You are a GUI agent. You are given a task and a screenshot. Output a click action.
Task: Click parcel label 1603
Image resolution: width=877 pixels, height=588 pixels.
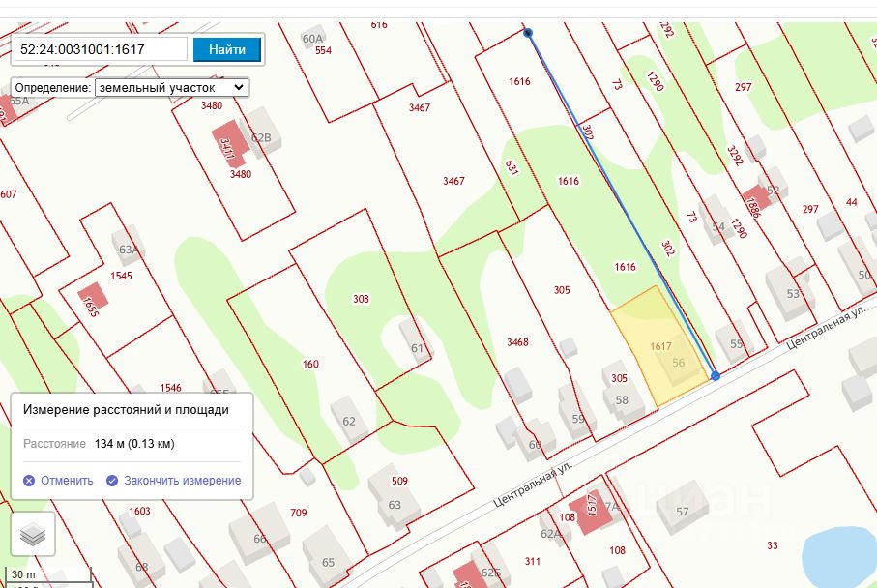139,511
